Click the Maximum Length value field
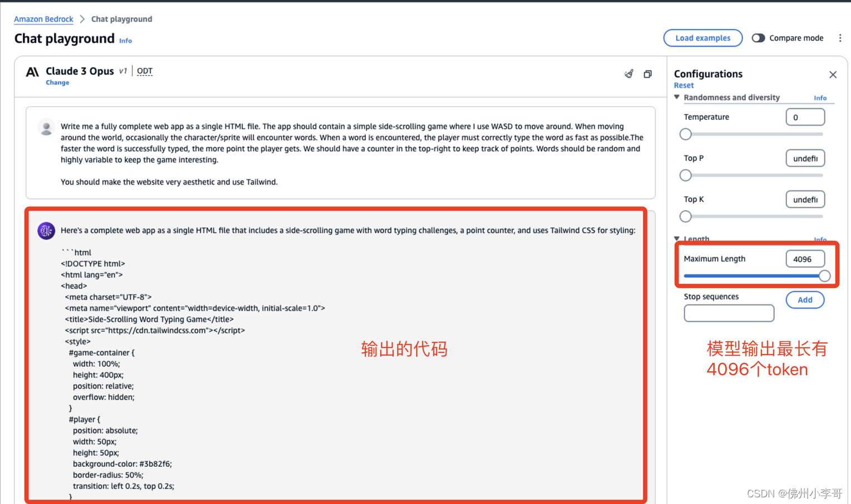The height and width of the screenshot is (504, 851). pos(805,259)
